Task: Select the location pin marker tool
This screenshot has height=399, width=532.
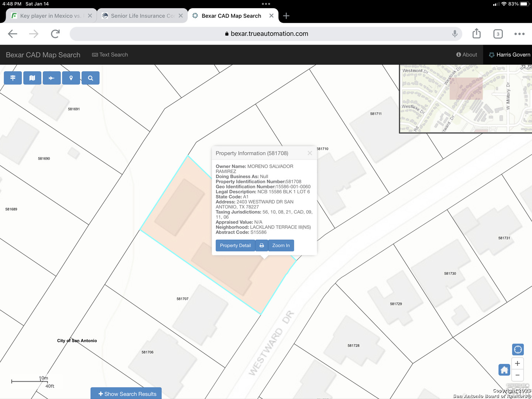Action: point(71,78)
